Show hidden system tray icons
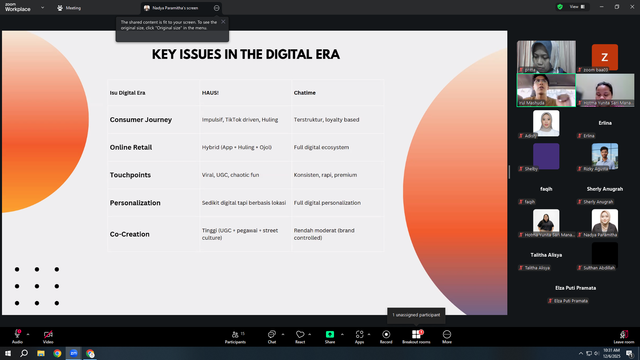Screen dimensions: 640x360 click(580, 353)
